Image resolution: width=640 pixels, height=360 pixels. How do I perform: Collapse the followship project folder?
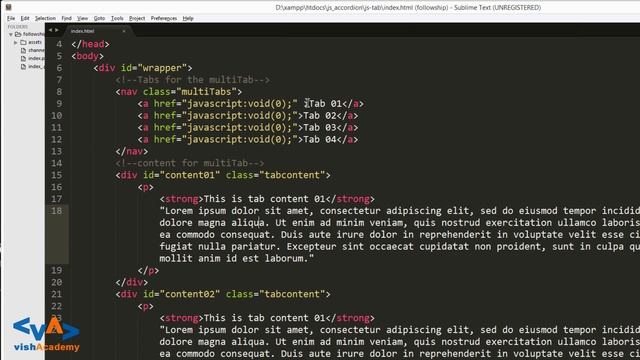click(11, 35)
